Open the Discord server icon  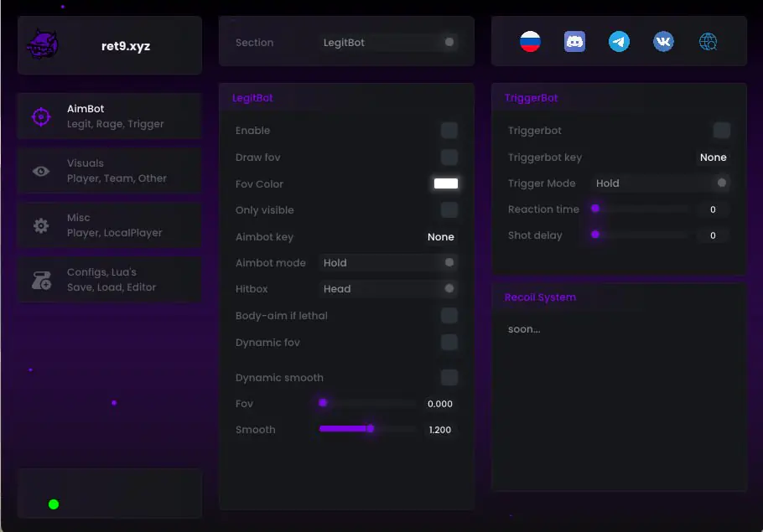pos(574,42)
